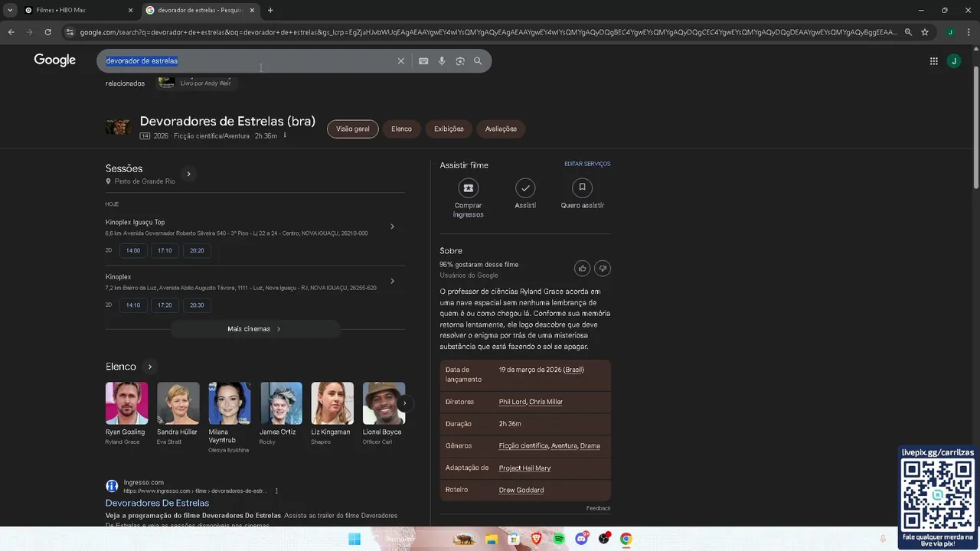
Task: Bookmark this page with the star icon
Action: pos(925,32)
